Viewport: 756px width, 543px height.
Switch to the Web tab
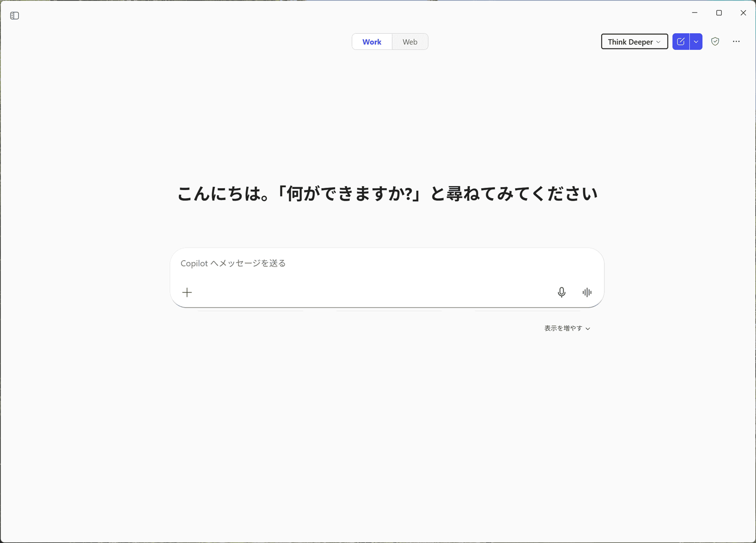[x=410, y=42]
